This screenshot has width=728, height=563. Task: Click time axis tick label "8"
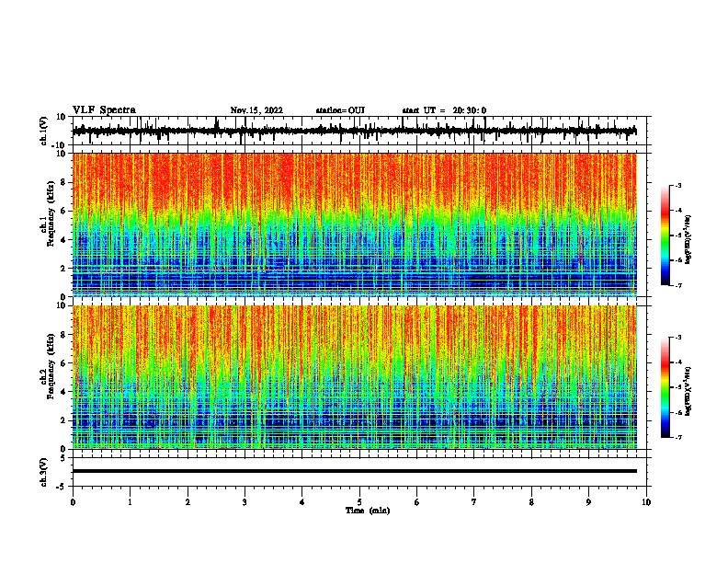point(531,502)
